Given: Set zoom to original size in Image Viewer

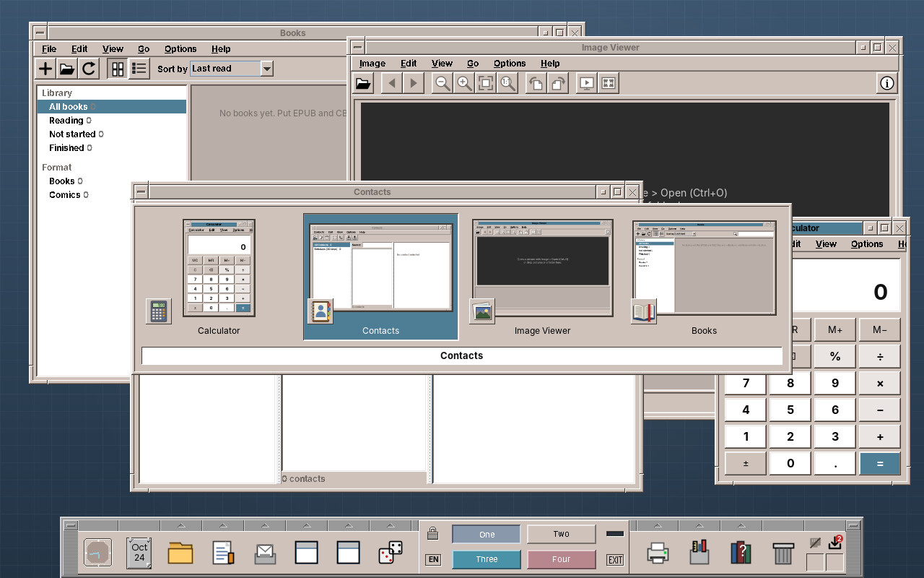Looking at the screenshot, I should point(507,83).
